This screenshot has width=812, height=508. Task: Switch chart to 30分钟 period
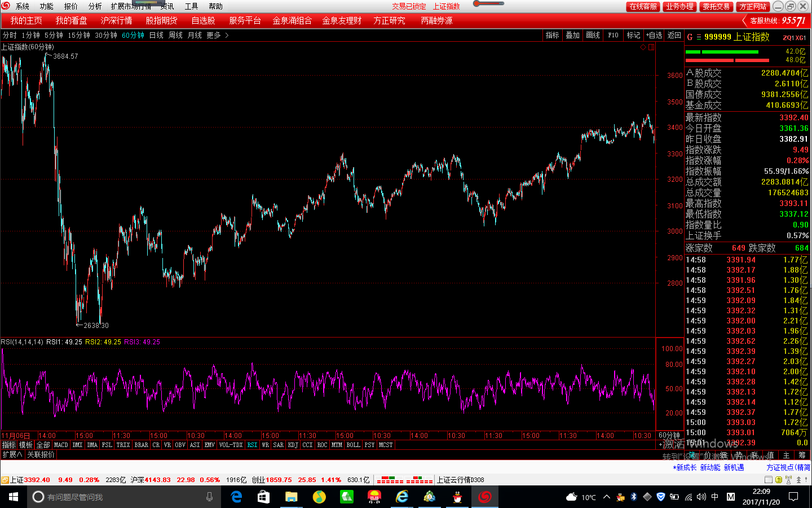[106, 35]
